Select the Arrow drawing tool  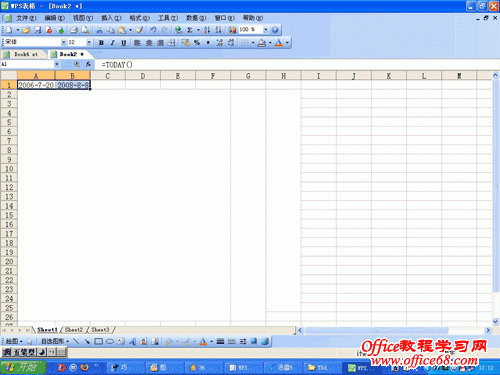(x=87, y=341)
